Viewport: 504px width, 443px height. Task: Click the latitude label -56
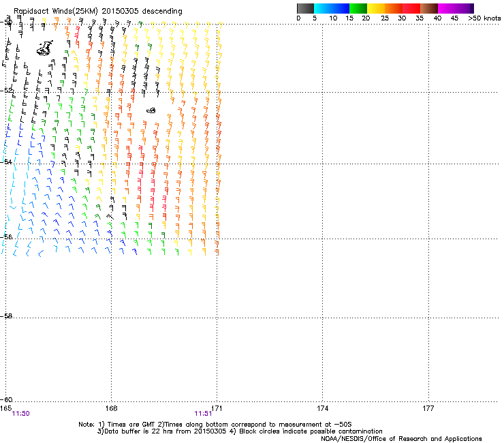(6, 236)
